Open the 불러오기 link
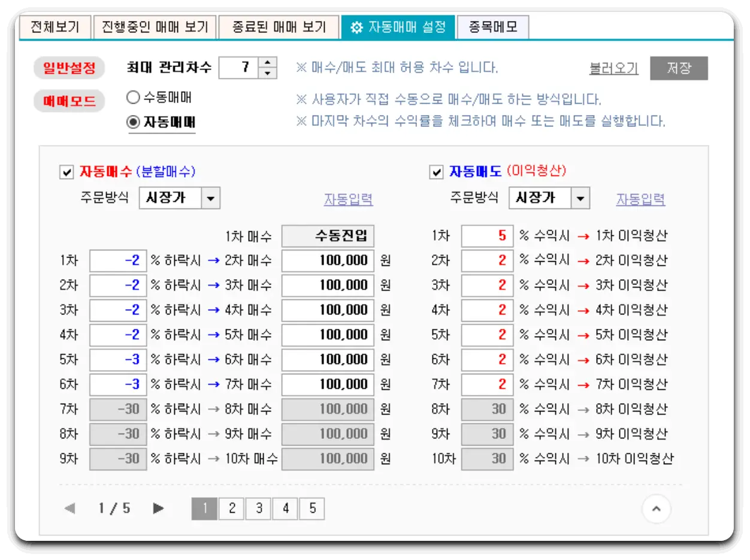The height and width of the screenshot is (560, 750). (613, 68)
